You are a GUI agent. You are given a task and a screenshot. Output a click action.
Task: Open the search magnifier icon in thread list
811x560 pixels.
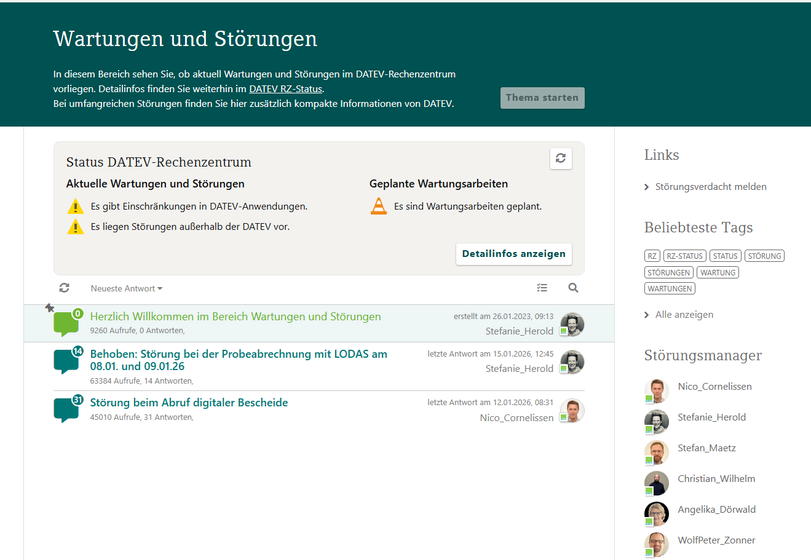pos(573,288)
